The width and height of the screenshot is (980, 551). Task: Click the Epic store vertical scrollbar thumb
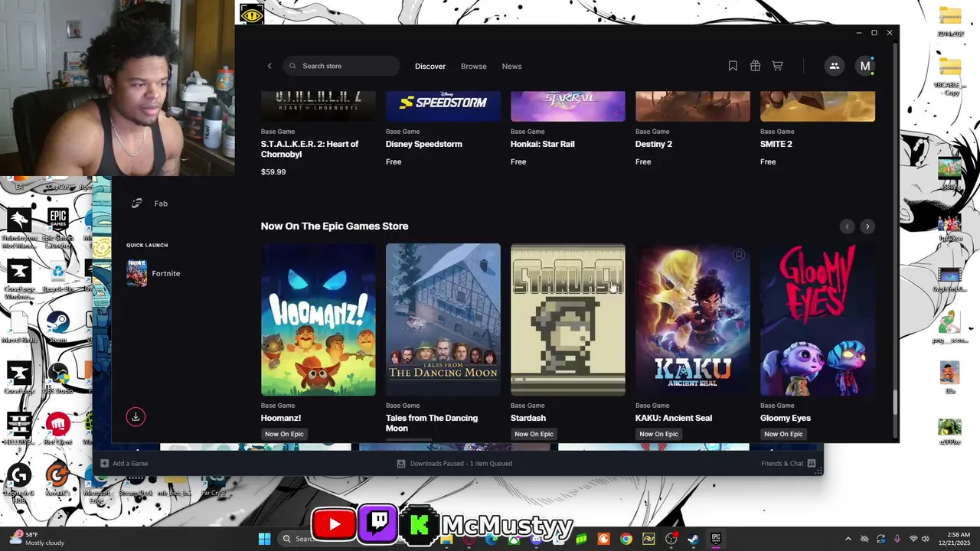click(x=894, y=403)
